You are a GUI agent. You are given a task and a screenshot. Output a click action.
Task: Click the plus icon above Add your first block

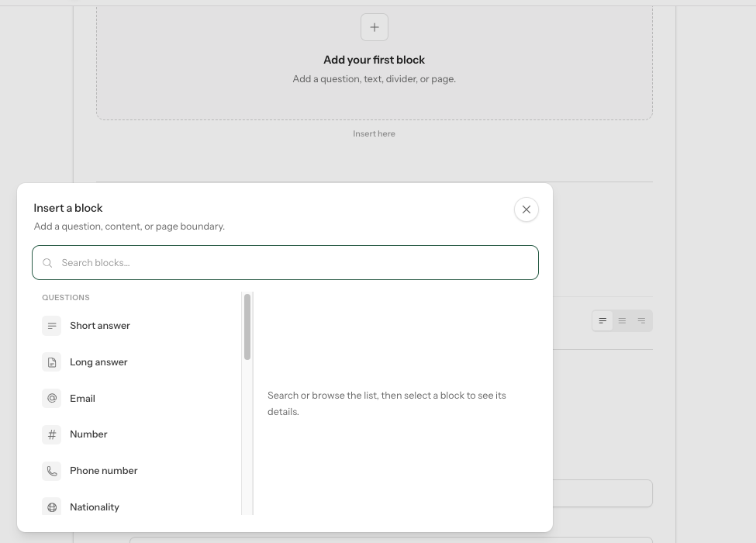[x=375, y=27]
